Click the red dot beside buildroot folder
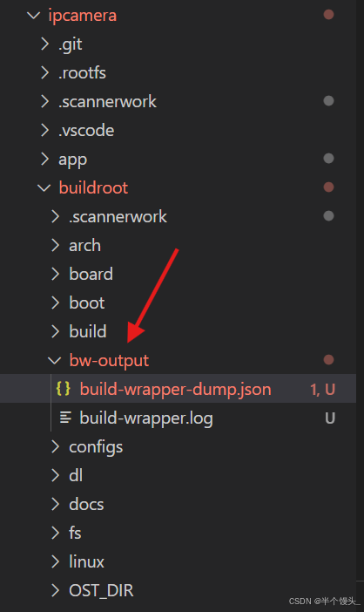Screen dimensions: 364x612 coord(328,187)
